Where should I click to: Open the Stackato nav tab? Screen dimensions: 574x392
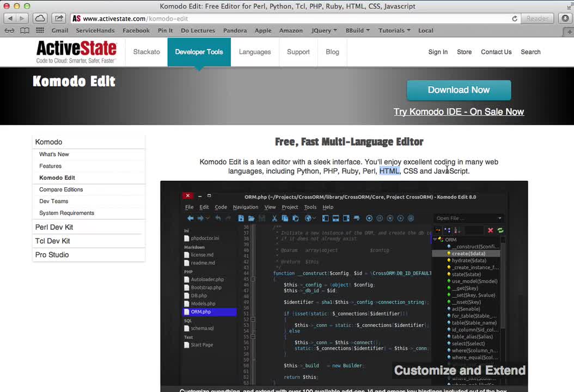[x=146, y=52]
